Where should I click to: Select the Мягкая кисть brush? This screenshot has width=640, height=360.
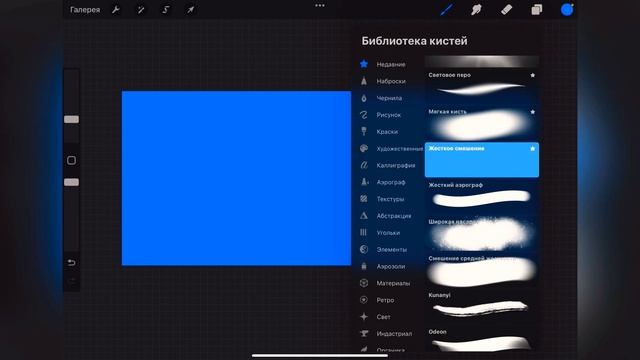coord(482,124)
